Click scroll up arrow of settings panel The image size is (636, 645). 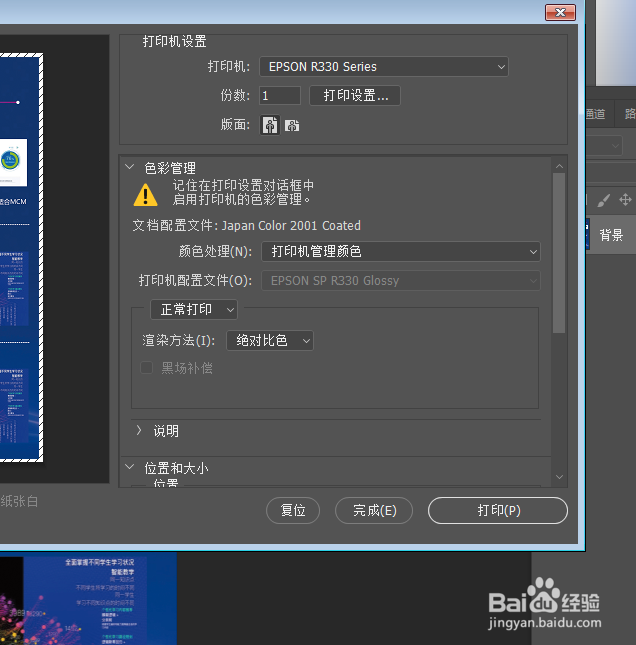click(x=559, y=166)
